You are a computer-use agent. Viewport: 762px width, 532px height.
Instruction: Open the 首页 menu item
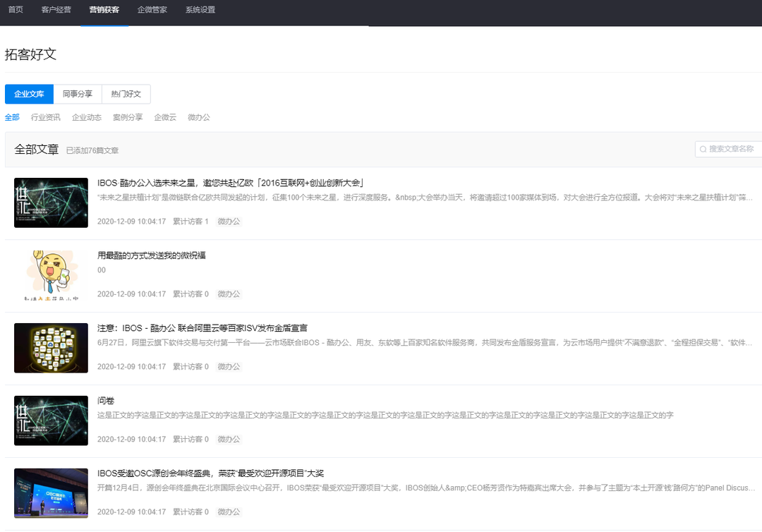pos(16,10)
